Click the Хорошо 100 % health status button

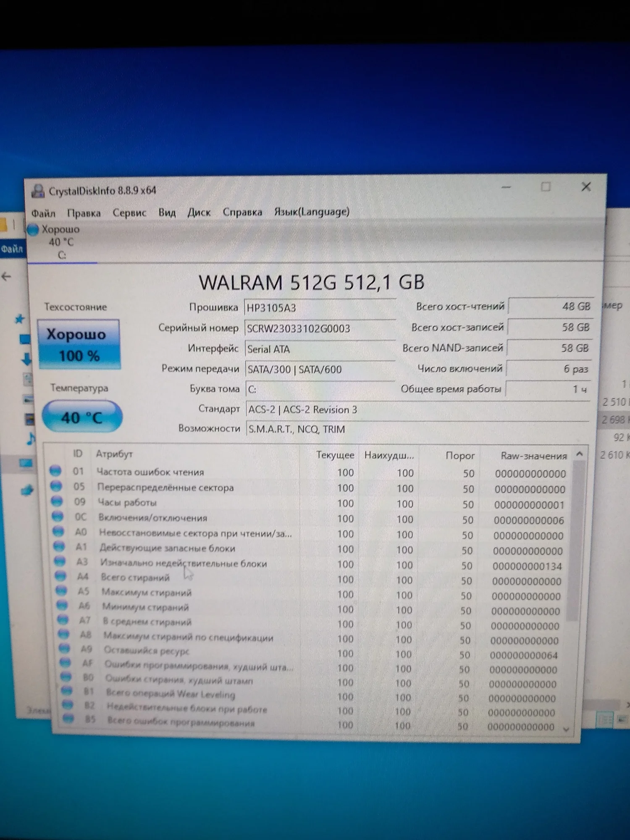[x=79, y=344]
